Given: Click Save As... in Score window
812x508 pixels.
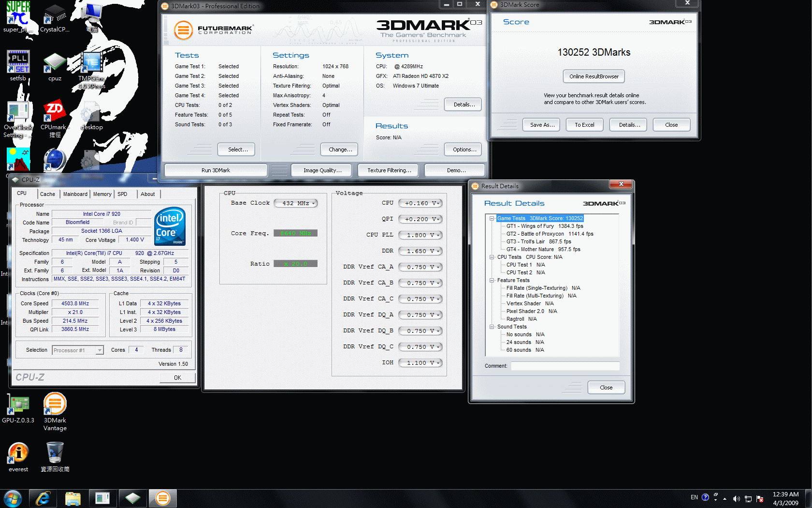Looking at the screenshot, I should tap(542, 125).
